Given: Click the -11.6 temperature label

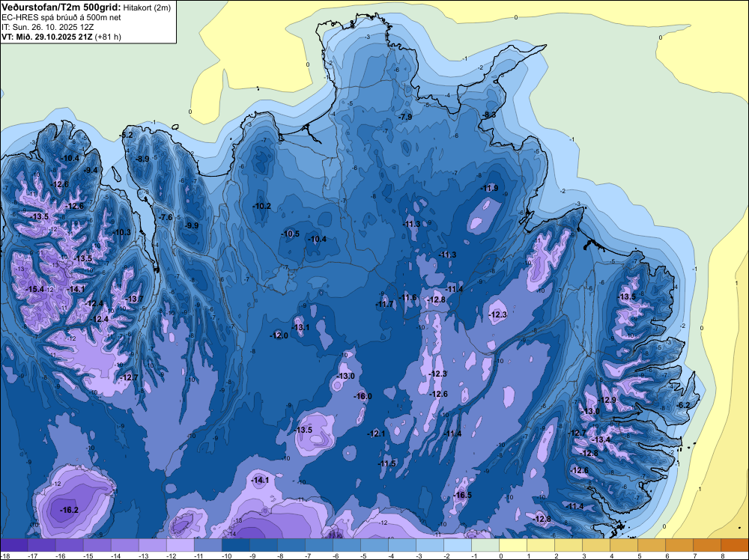Looking at the screenshot, I should pos(408,297).
